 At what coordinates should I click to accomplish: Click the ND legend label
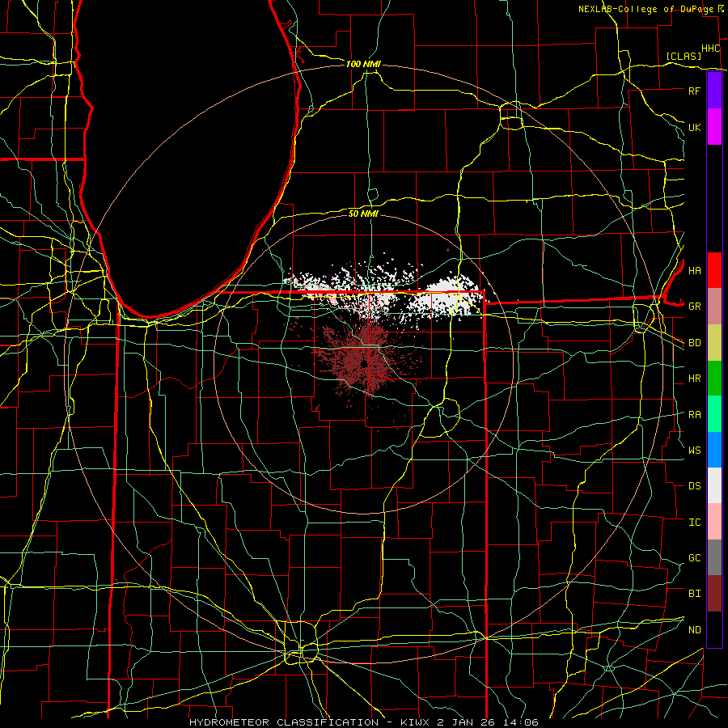[694, 630]
